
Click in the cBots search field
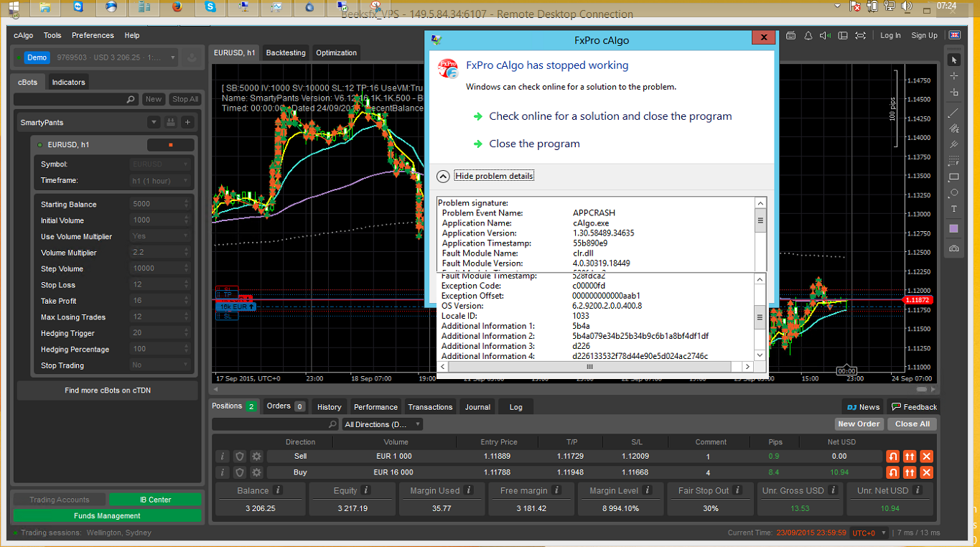point(75,99)
